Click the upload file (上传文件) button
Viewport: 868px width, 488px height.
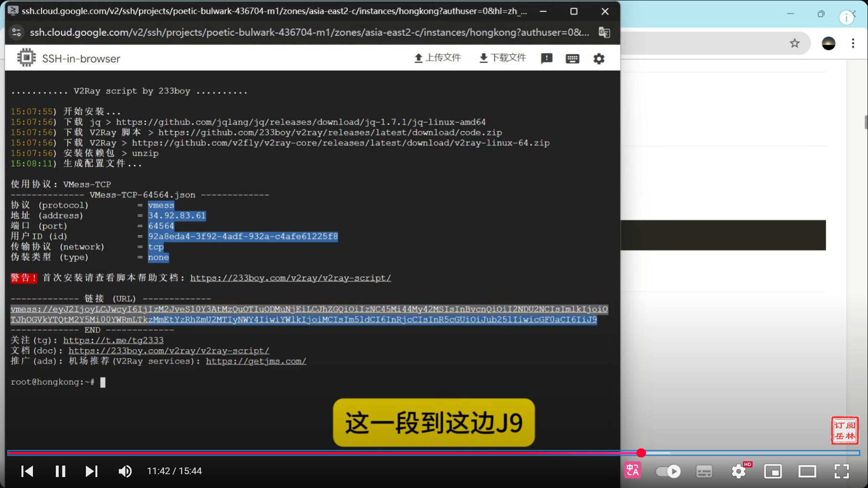(437, 58)
